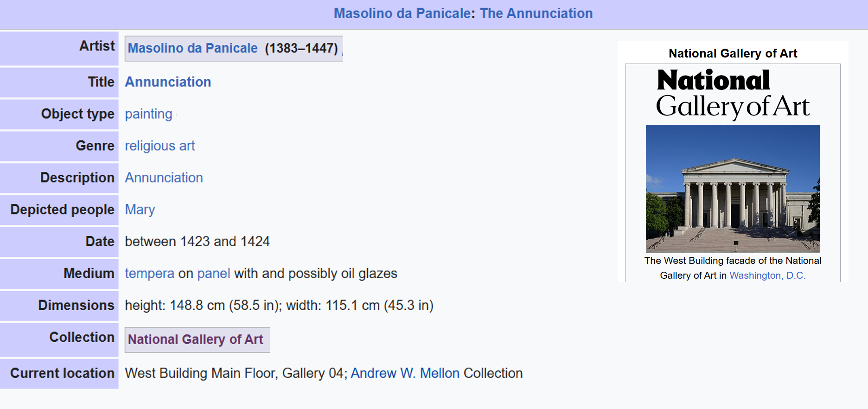The width and height of the screenshot is (868, 409).
Task: Open the bold Annunciation title link
Action: [x=168, y=82]
